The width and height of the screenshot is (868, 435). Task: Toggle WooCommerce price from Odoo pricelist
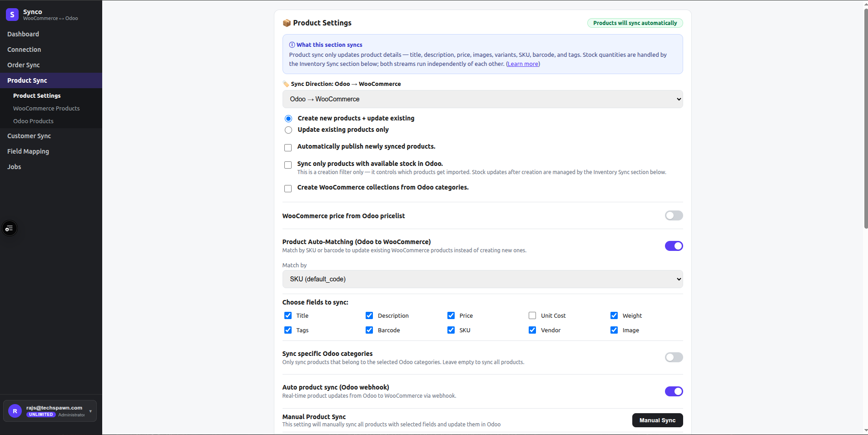[674, 215]
